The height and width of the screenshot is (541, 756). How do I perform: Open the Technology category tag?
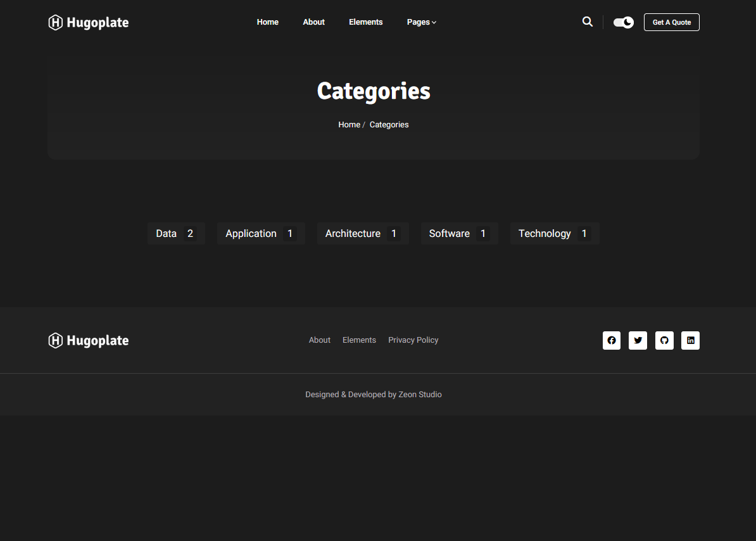(x=554, y=234)
